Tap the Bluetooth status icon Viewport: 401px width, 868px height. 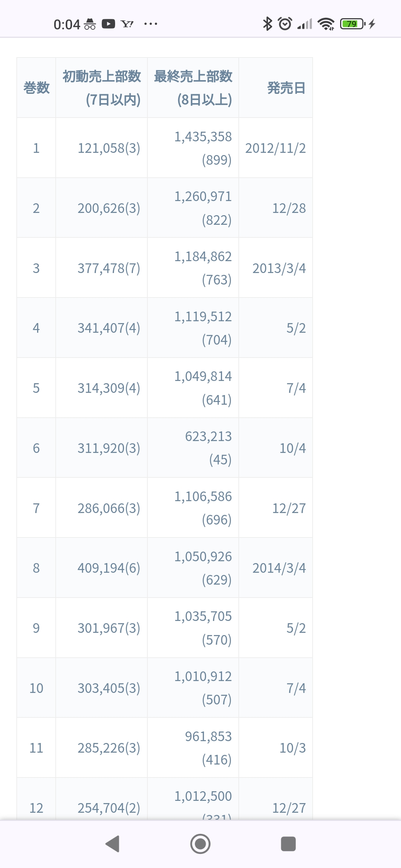point(267,24)
